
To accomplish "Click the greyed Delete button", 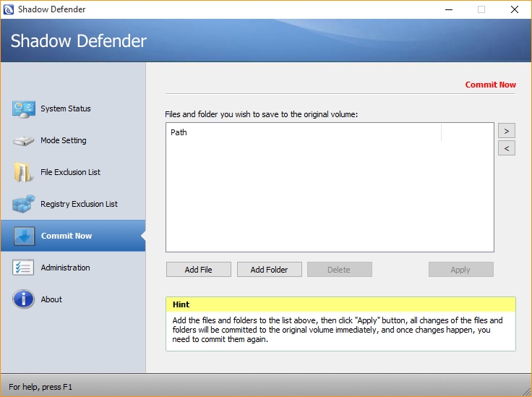I will [x=339, y=270].
